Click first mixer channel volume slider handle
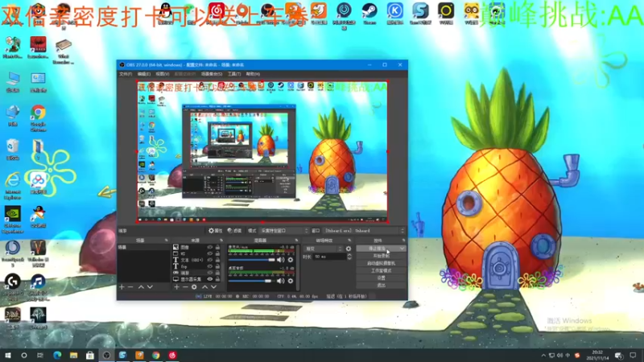Image resolution: width=644 pixels, height=362 pixels. coord(271,260)
